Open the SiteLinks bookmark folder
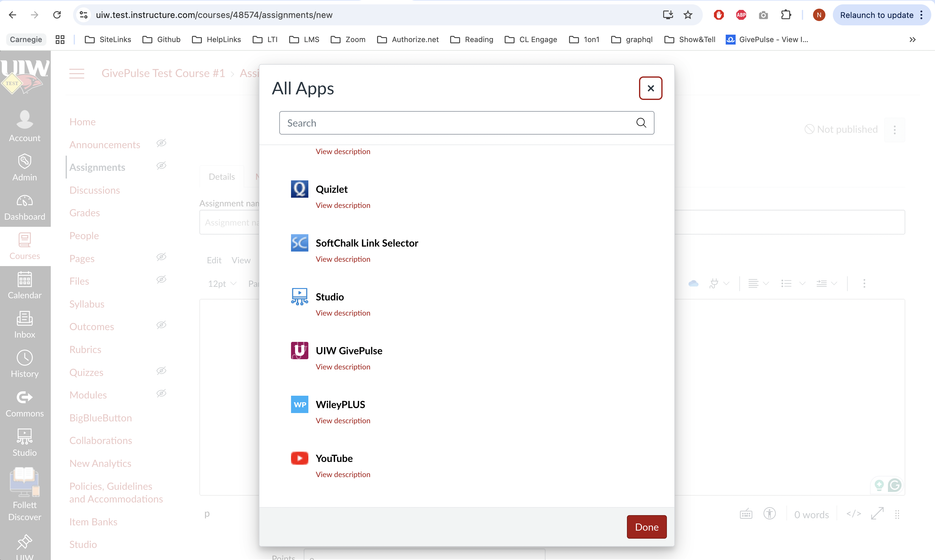Viewport: 935px width, 560px height. (x=108, y=40)
